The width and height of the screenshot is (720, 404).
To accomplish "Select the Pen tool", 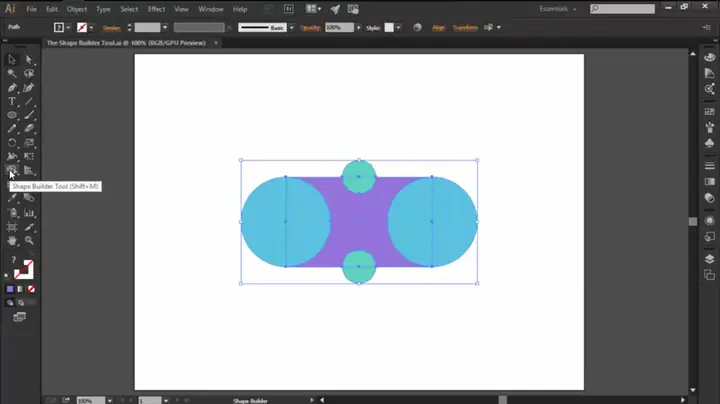I will pyautogui.click(x=12, y=87).
